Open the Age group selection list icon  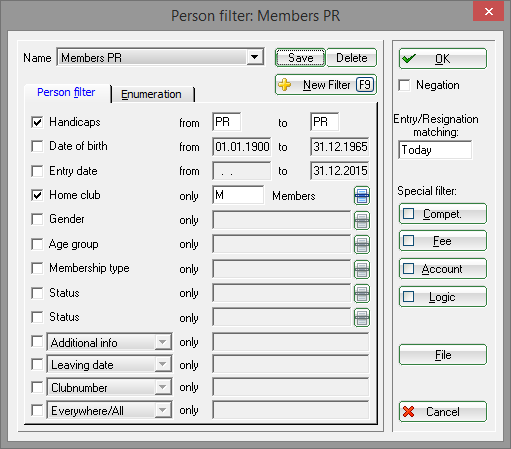click(x=362, y=244)
